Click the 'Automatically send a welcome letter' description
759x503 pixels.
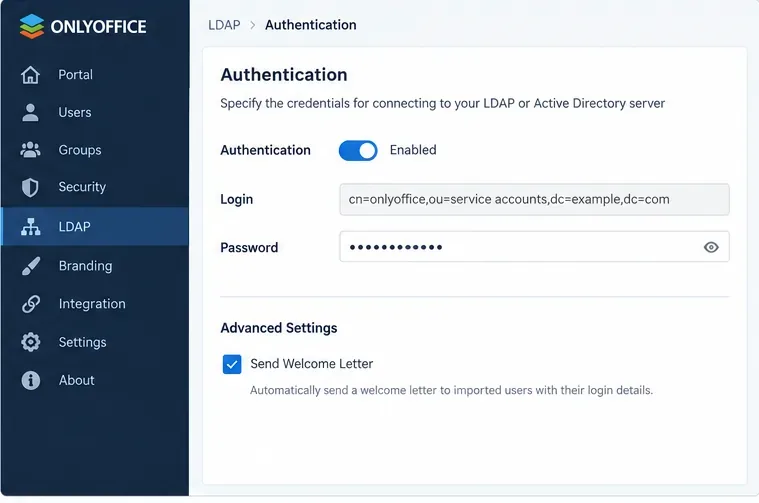click(451, 390)
